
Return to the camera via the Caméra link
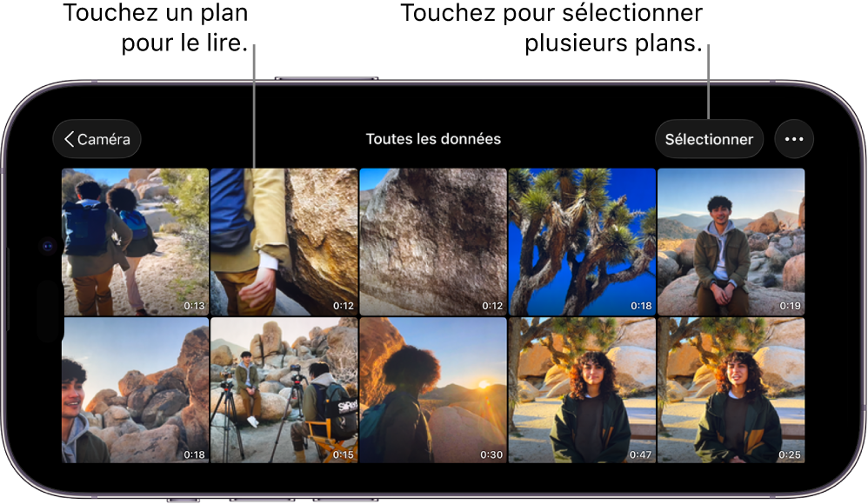point(97,139)
